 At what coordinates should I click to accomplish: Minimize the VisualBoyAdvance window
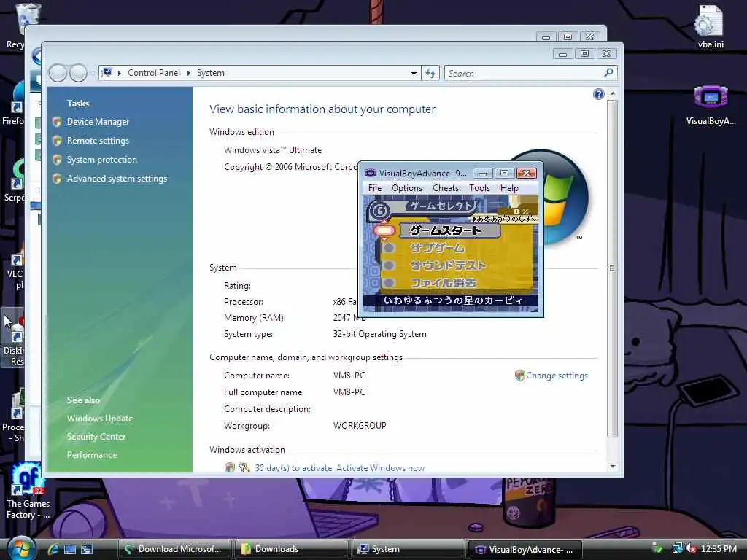pyautogui.click(x=482, y=174)
